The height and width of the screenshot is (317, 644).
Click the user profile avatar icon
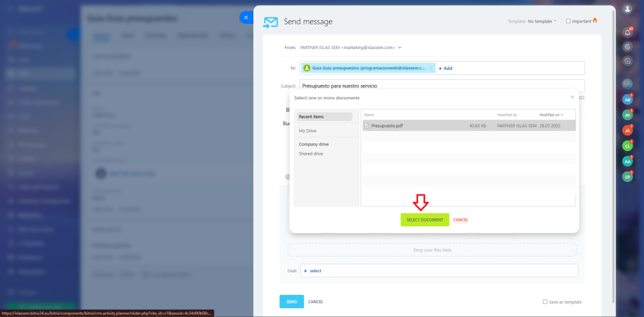tap(627, 9)
